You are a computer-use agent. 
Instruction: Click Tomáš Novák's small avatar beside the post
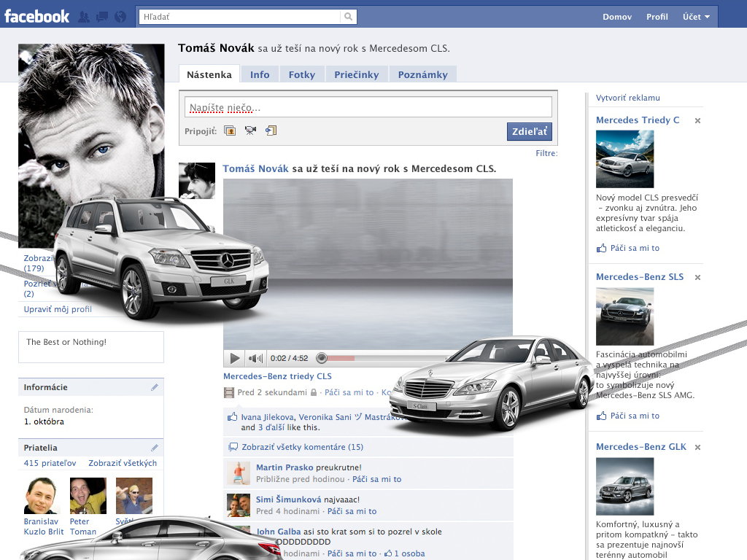pyautogui.click(x=197, y=181)
